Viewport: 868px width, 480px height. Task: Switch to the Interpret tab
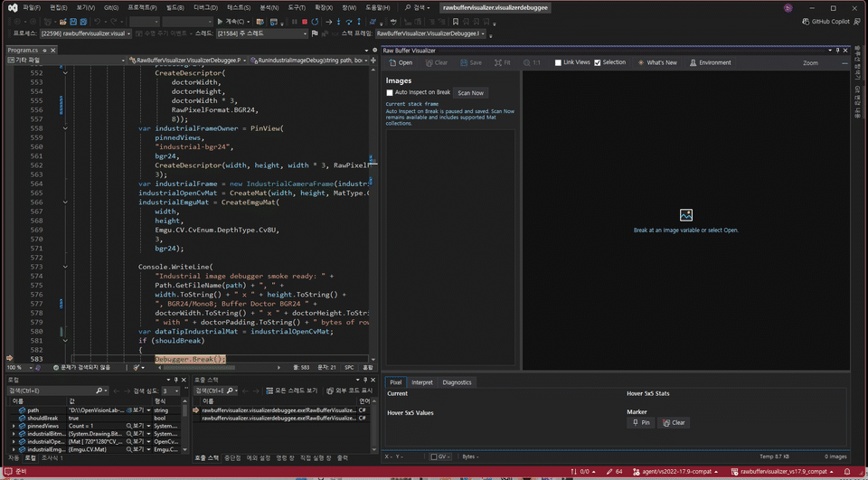click(422, 382)
